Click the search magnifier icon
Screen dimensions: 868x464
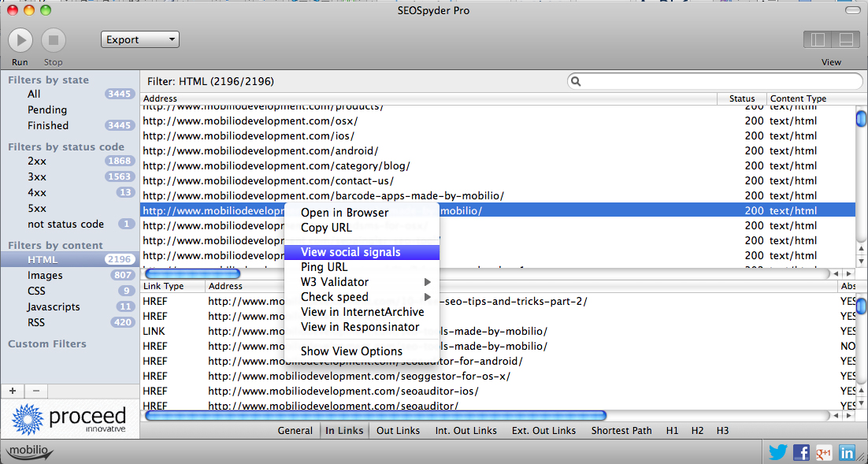click(x=576, y=81)
